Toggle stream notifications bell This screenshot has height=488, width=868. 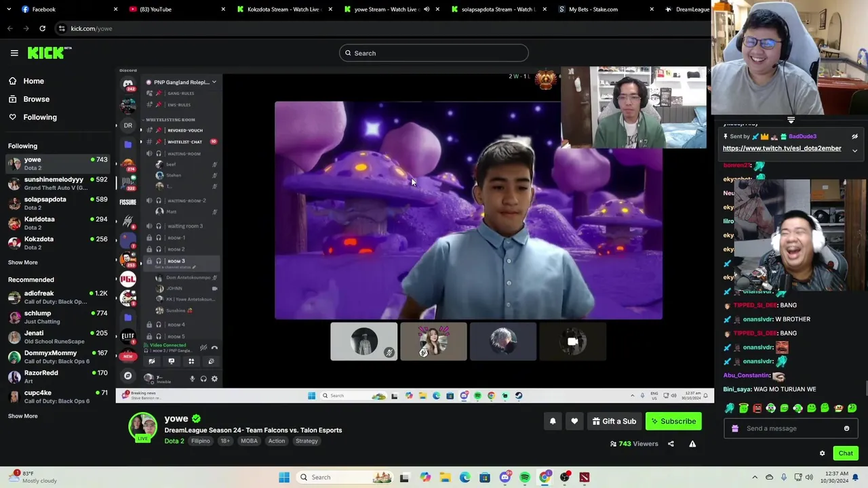[553, 422]
